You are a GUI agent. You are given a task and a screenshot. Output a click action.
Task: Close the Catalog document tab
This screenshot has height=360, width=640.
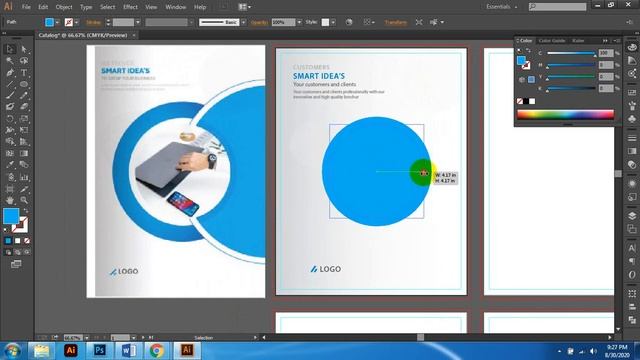[x=133, y=36]
